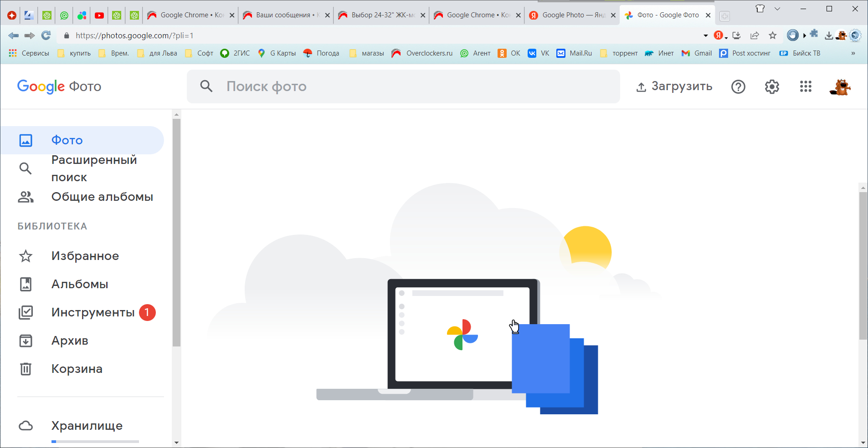Open Избранное favorites in the sidebar
The width and height of the screenshot is (868, 448).
point(82,256)
